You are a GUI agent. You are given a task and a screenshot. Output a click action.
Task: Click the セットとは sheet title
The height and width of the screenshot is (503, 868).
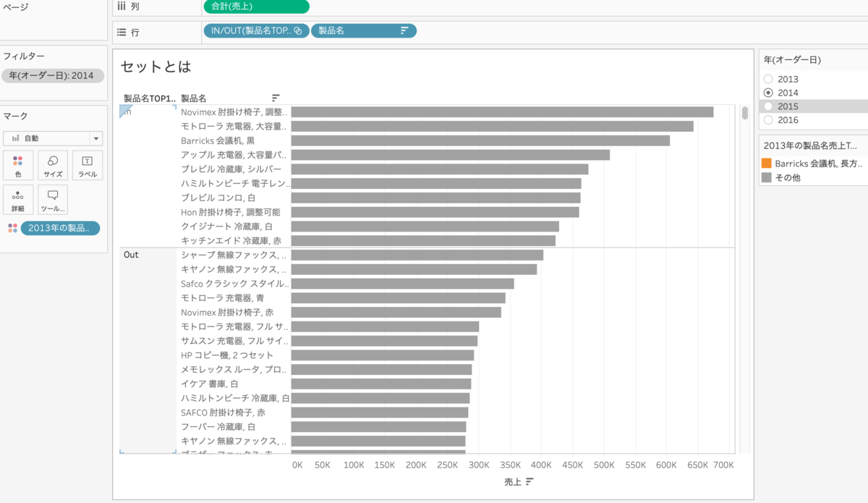point(156,67)
